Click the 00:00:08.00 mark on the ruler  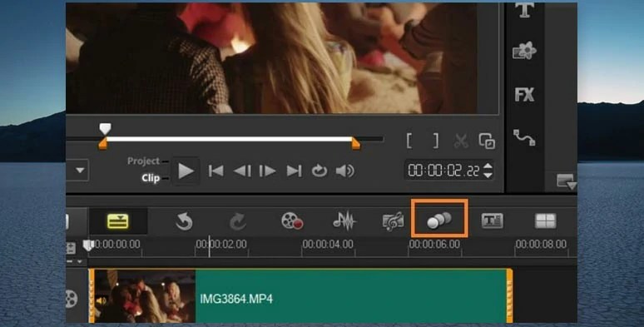541,244
